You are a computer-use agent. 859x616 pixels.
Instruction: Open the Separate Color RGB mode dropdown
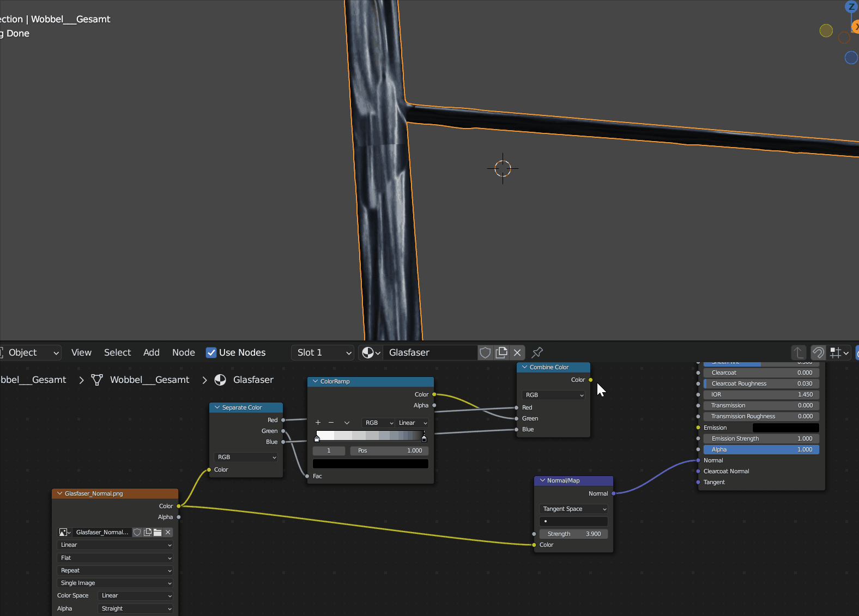[x=246, y=457]
